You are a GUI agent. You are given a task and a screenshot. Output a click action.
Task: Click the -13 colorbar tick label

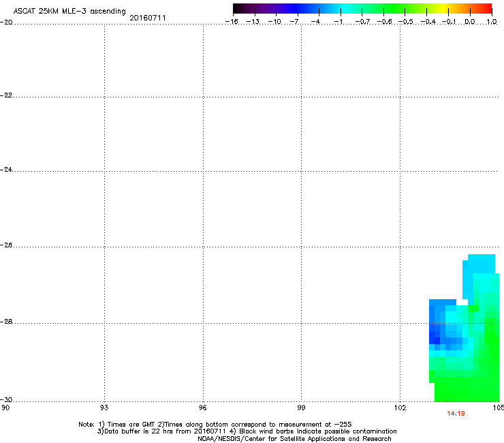click(x=253, y=22)
